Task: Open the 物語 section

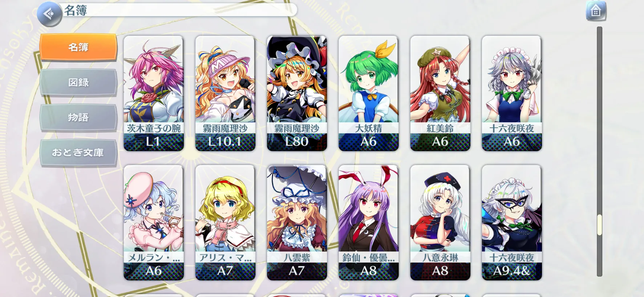Action: point(78,117)
